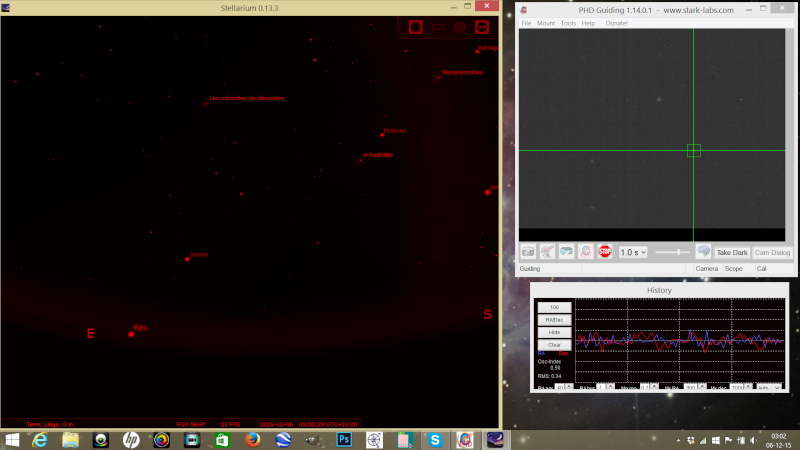Click the 'RMS: 0.34' text in History

pos(549,376)
